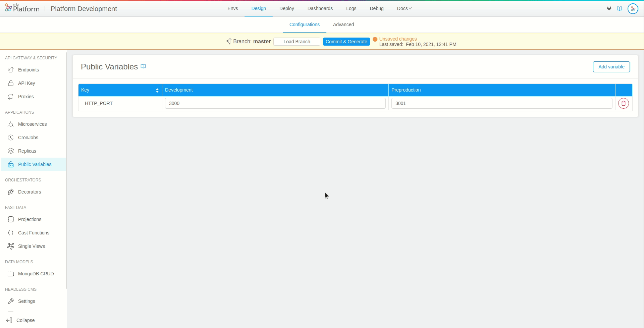Click the user avatar icon
Viewport: 644px width, 328px height.
tap(633, 8)
